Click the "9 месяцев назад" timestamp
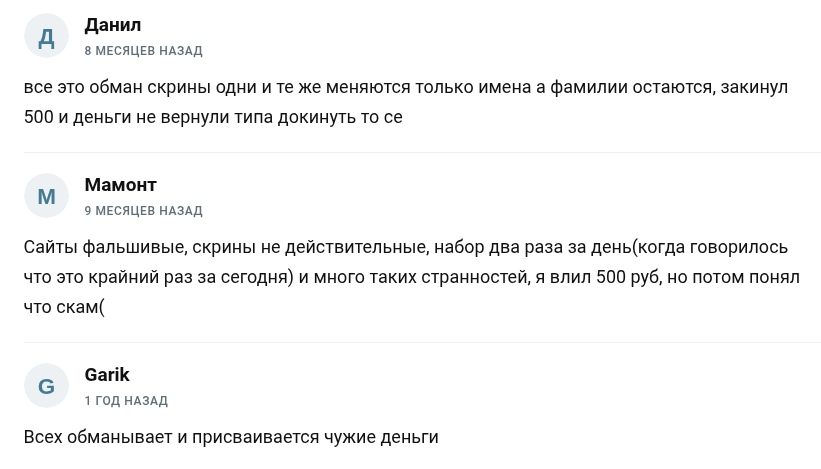This screenshot has height=469, width=821. click(x=143, y=211)
